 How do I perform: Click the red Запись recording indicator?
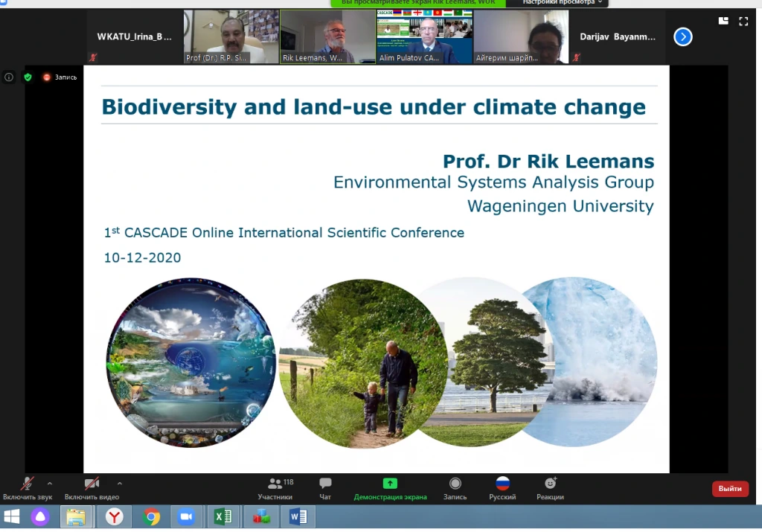click(x=60, y=77)
